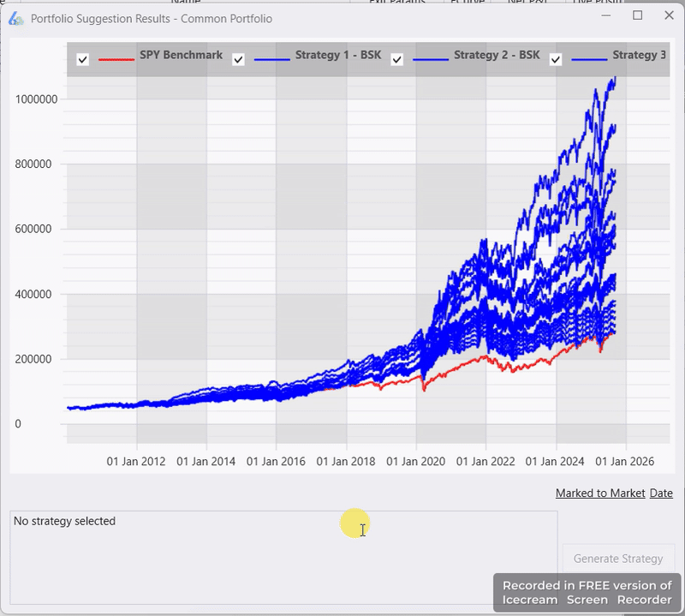Uncheck the Strategy 1 - BSK checkbox
This screenshot has width=685, height=616.
click(236, 60)
